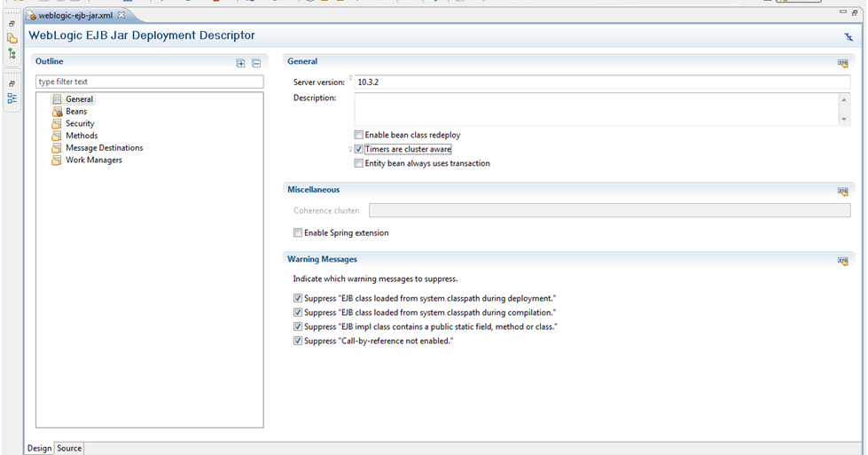This screenshot has height=455, width=868.
Task: Click the Miscellaneous section source icon
Action: [x=843, y=192]
